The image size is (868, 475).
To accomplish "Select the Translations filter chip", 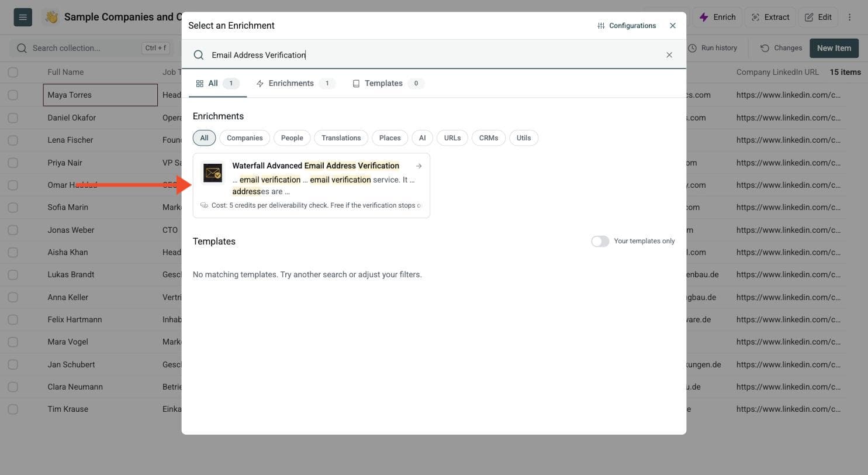I will click(341, 138).
